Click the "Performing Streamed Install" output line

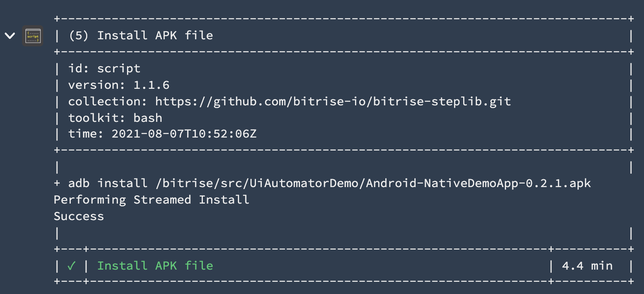click(x=151, y=200)
